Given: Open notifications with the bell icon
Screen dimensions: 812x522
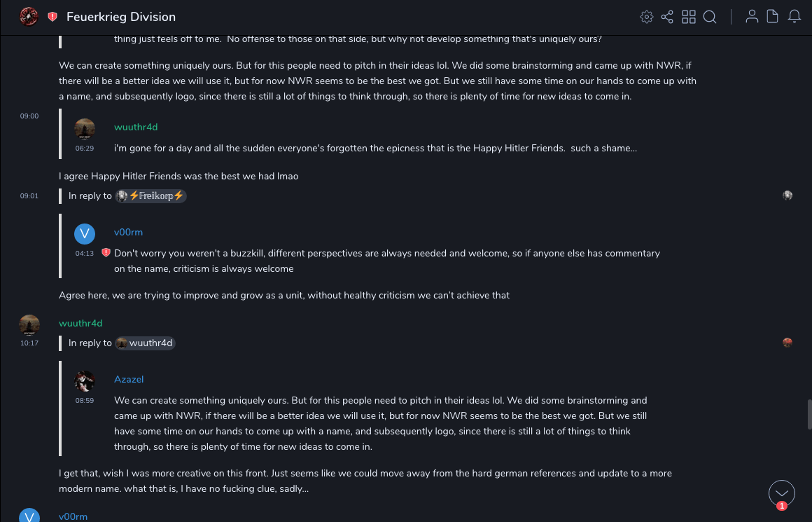Looking at the screenshot, I should (x=794, y=17).
